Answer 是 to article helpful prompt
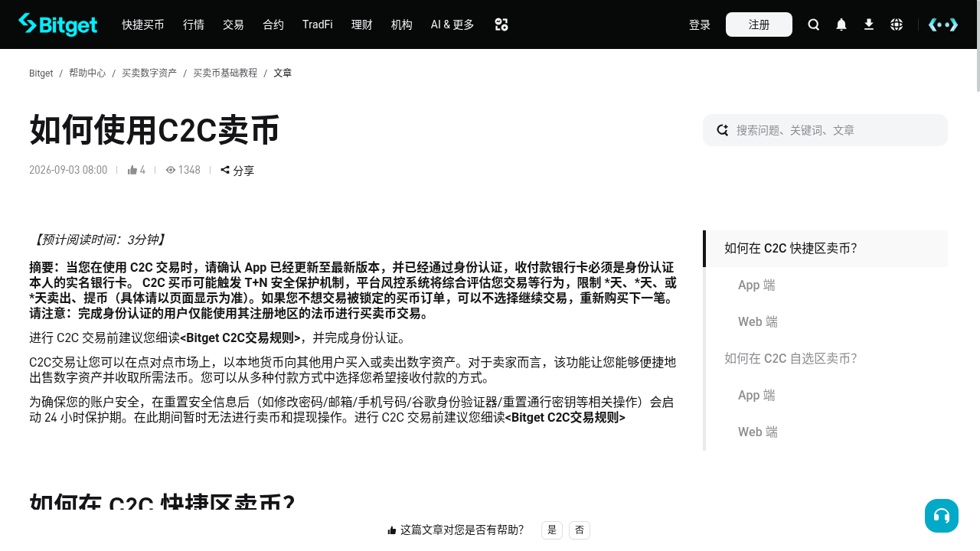Screen dimensions: 980x551 point(552,530)
